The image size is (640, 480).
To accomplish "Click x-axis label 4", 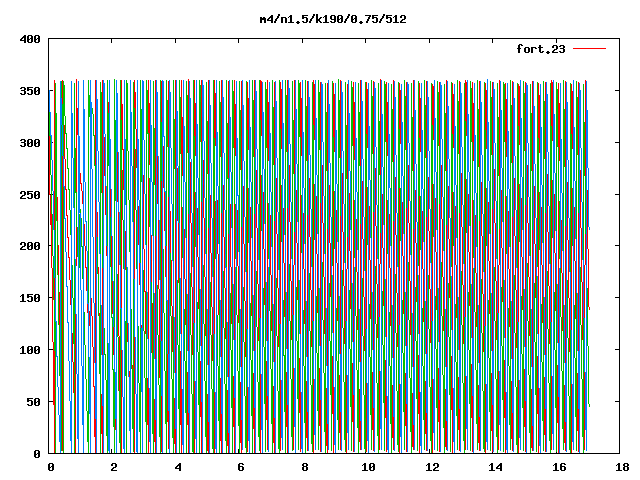I will [178, 467].
